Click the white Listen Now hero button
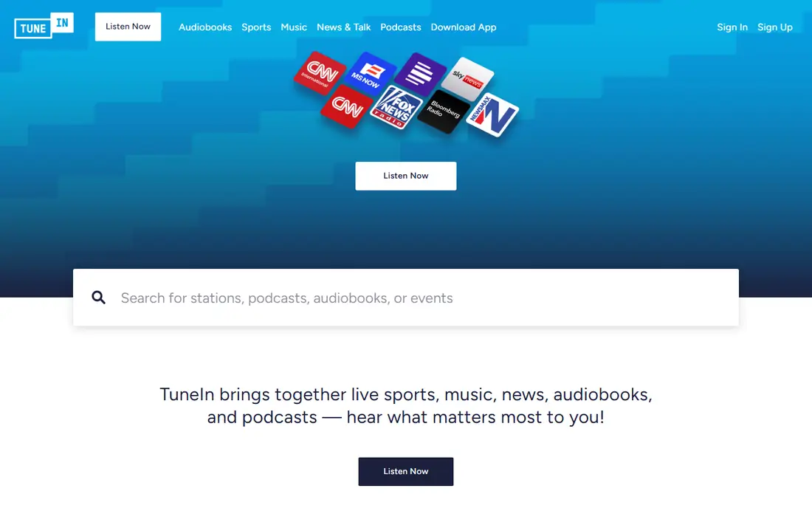812x508 pixels. pos(406,176)
